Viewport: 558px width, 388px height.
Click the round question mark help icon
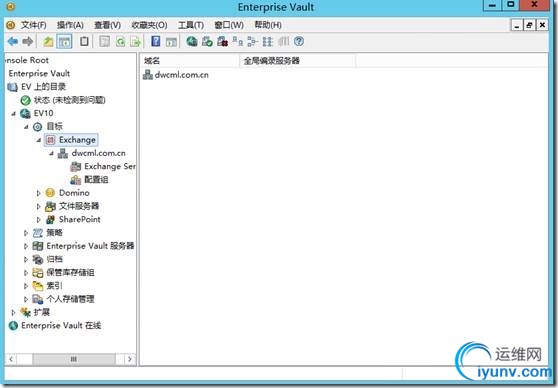pyautogui.click(x=299, y=42)
